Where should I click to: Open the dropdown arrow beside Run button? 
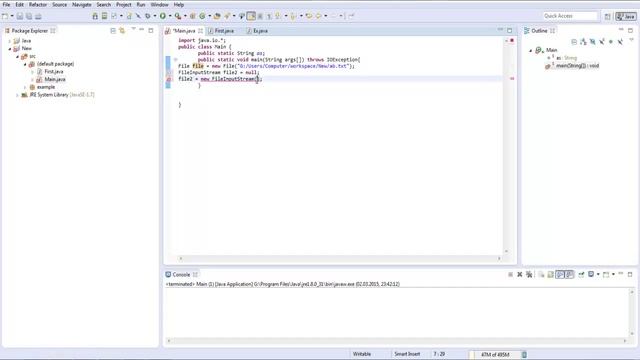pyautogui.click(x=170, y=16)
